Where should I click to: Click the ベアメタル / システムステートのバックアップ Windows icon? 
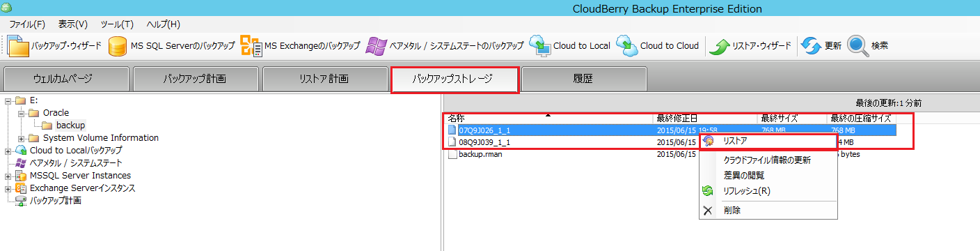(377, 46)
